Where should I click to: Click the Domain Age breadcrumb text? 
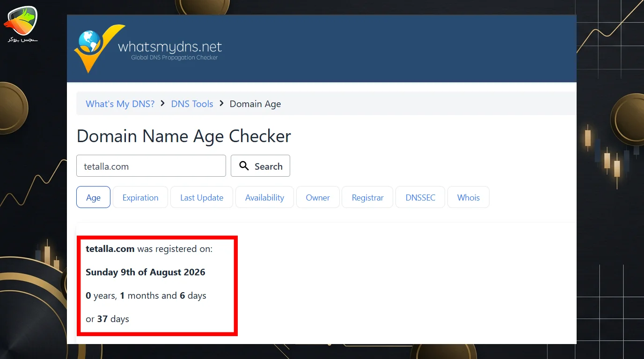click(x=255, y=104)
